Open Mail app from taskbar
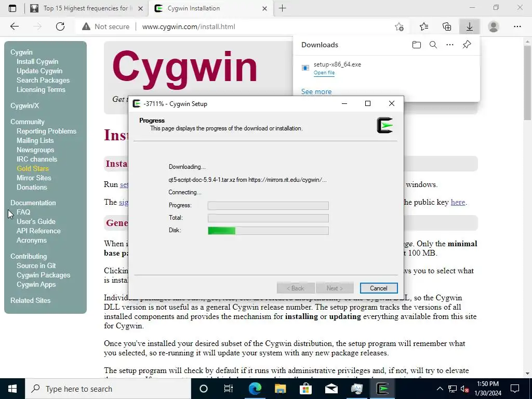This screenshot has width=532, height=399. click(x=331, y=389)
